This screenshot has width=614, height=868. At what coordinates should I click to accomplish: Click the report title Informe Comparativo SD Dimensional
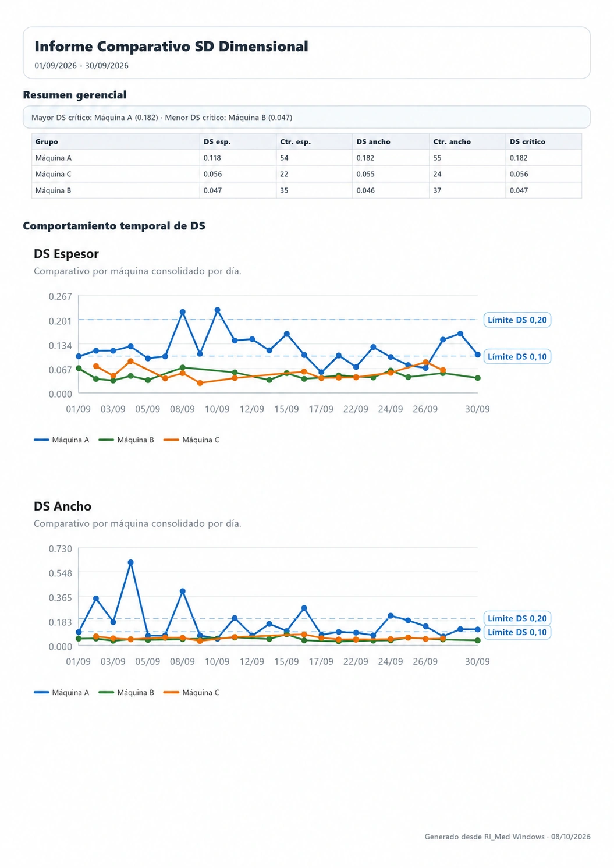coord(171,47)
